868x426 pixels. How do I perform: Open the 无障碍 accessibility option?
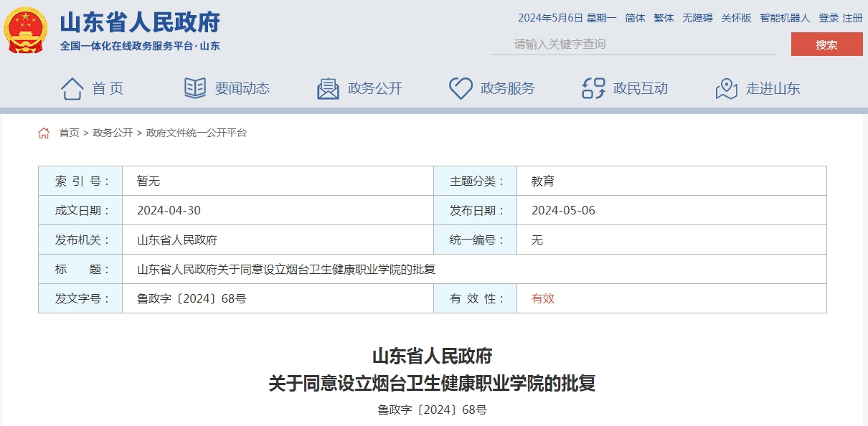[x=697, y=18]
